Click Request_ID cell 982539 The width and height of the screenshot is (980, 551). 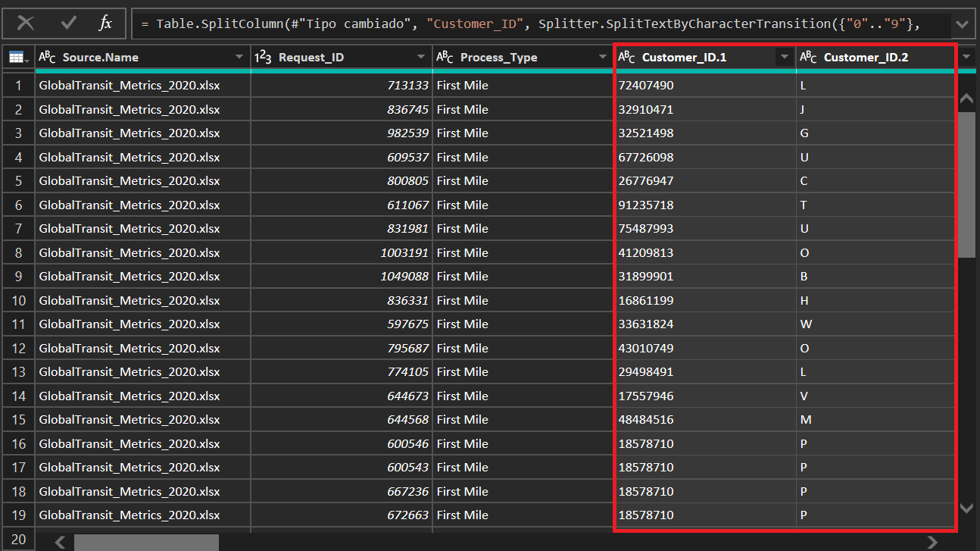(342, 133)
